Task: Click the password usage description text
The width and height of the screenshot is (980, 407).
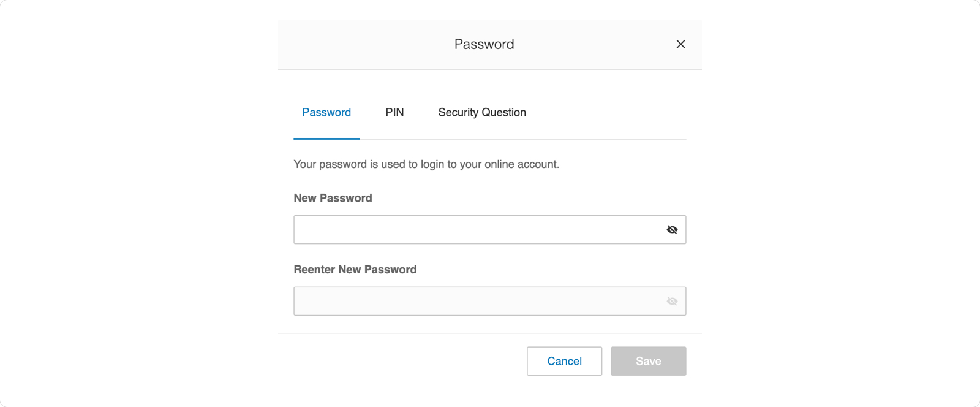Action: coord(426,164)
